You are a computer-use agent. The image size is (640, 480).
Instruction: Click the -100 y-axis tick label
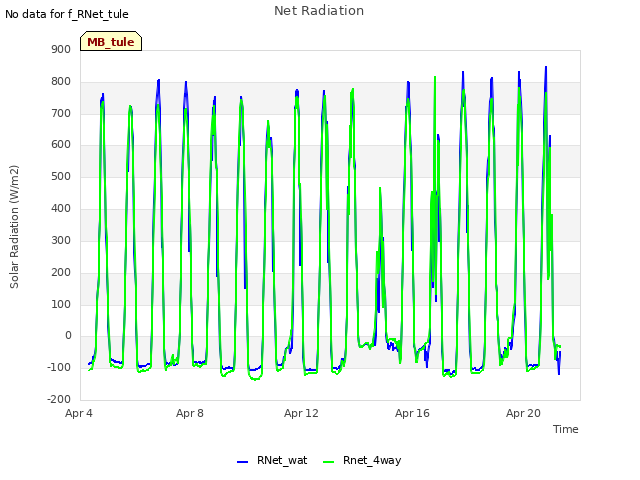pyautogui.click(x=59, y=367)
